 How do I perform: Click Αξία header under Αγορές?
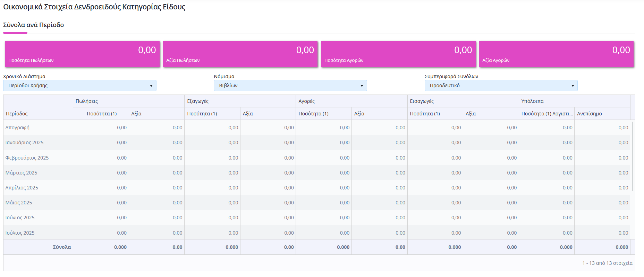(x=380, y=114)
